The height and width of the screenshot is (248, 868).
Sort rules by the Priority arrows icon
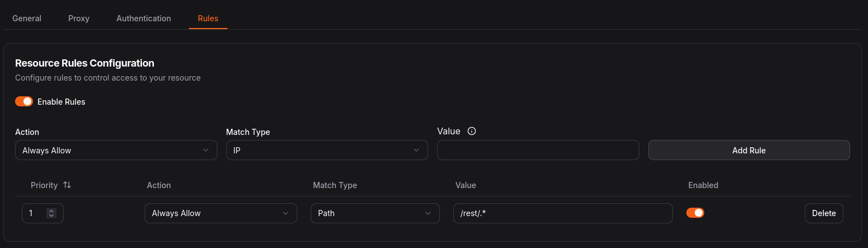67,185
